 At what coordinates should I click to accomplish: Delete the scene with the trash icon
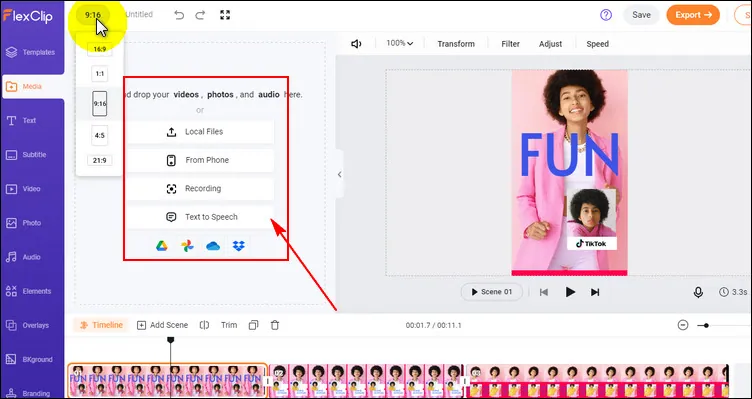point(275,325)
